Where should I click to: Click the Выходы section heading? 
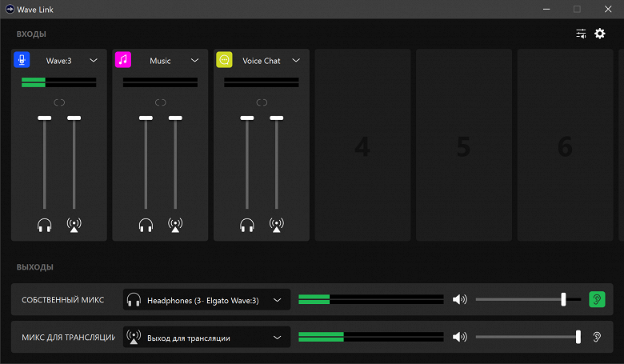coord(34,267)
